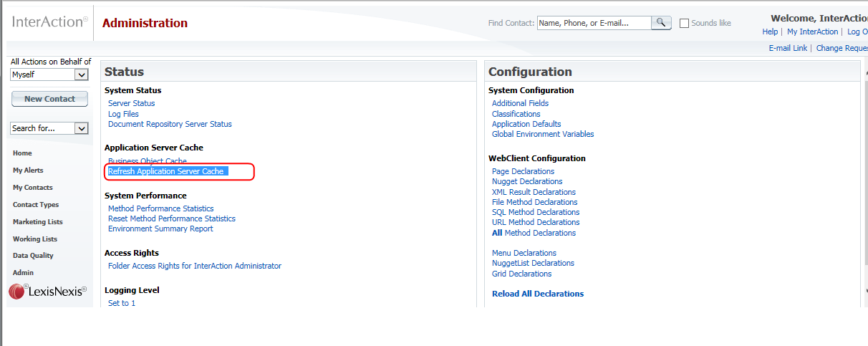The height and width of the screenshot is (346, 868).
Task: Click Environment Summary Report link
Action: 160,229
